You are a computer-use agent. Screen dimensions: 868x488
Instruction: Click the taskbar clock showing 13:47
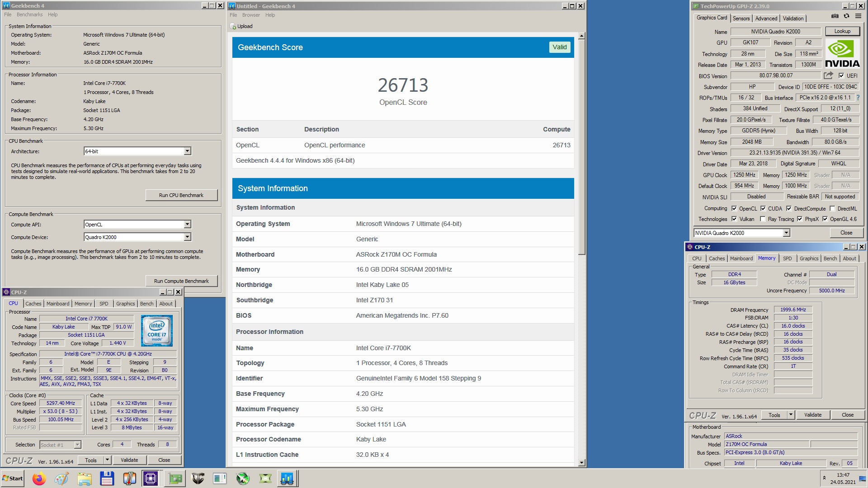843,475
